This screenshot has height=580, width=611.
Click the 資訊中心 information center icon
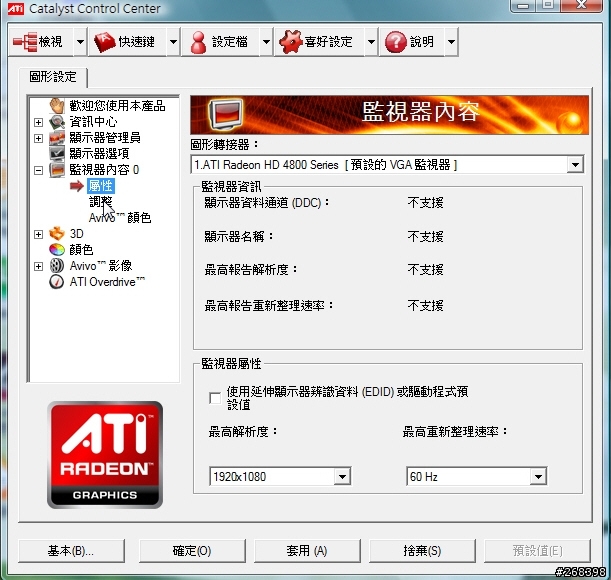point(57,122)
